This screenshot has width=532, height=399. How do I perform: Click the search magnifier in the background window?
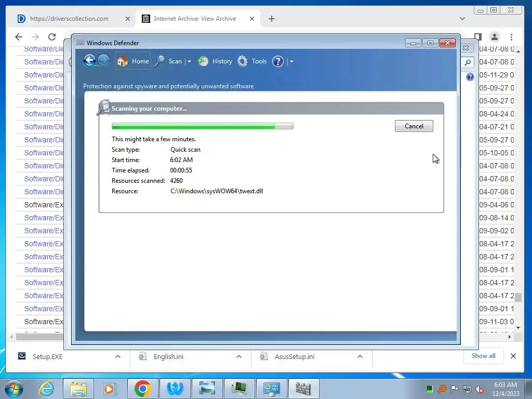(x=468, y=62)
